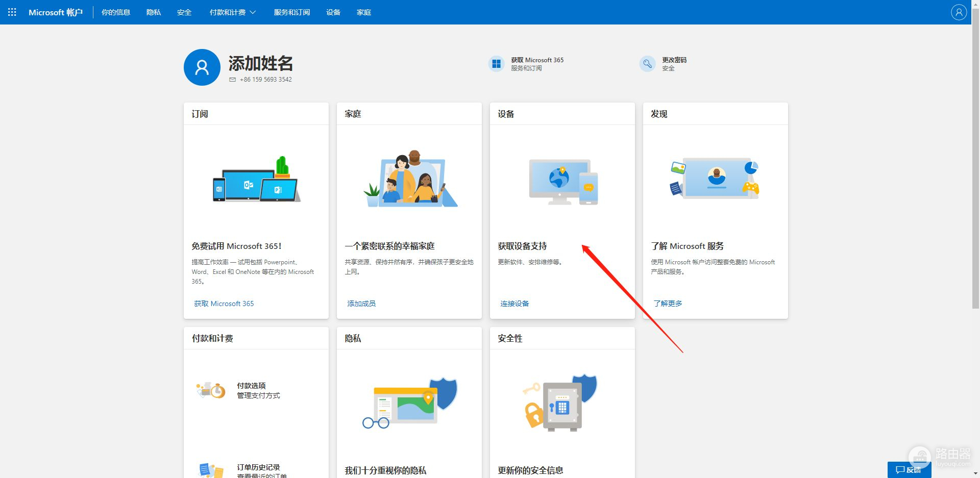Click the Microsoft 365 windows tile icon
The width and height of the screenshot is (980, 478).
point(496,64)
